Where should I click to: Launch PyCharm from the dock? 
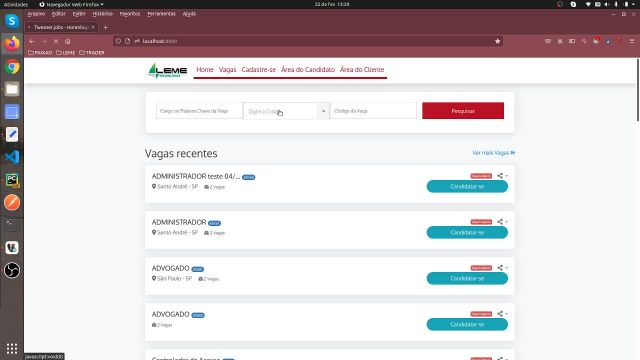pyautogui.click(x=12, y=180)
